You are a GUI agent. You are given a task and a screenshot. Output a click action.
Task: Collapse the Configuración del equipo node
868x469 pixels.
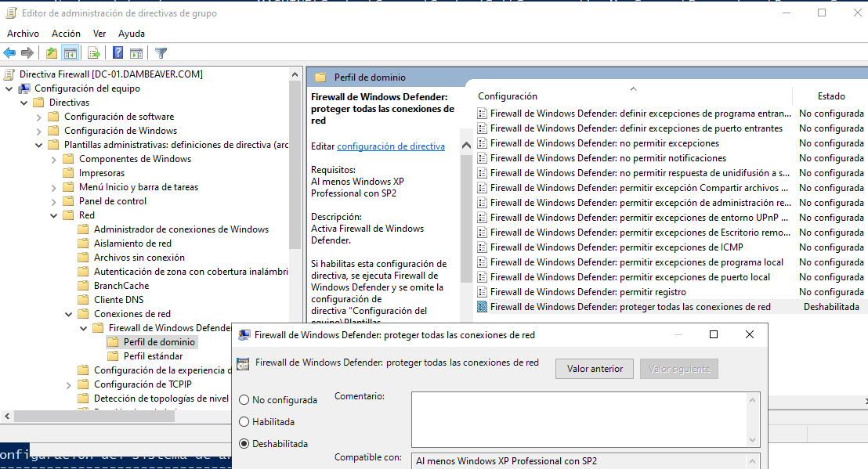(x=9, y=88)
